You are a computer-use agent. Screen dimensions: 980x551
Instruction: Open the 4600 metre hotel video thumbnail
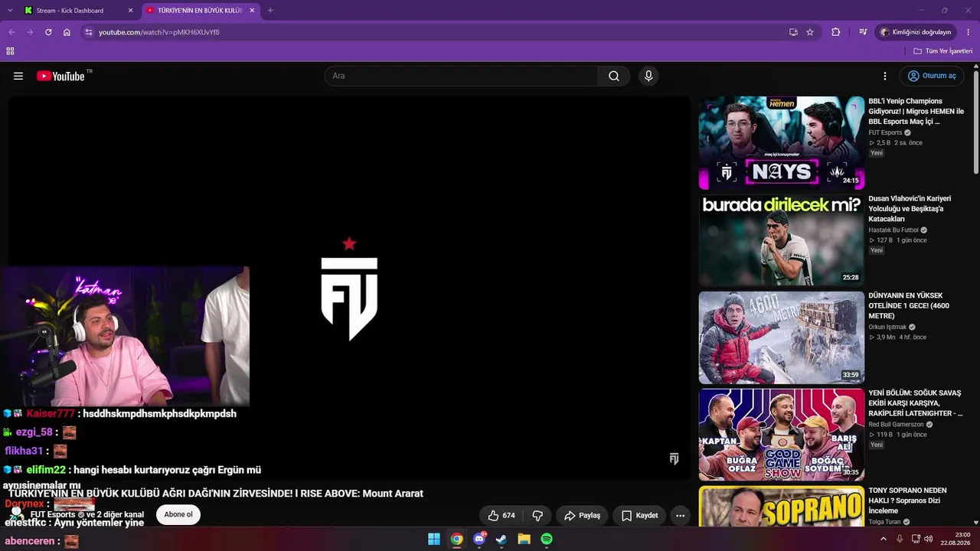781,337
